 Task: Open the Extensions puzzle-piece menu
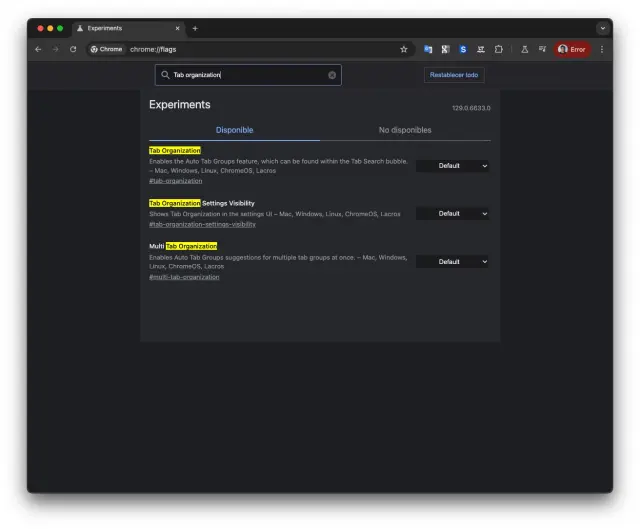tap(498, 49)
